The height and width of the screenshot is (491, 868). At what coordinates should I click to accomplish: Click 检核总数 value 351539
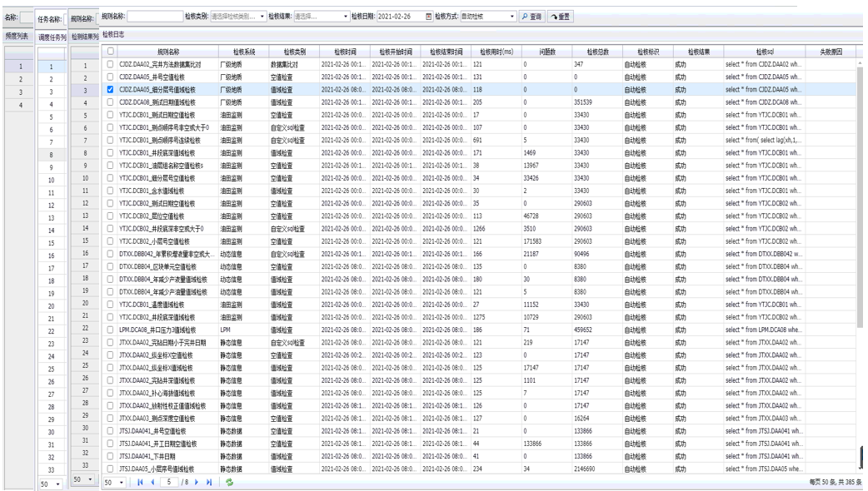pos(583,102)
